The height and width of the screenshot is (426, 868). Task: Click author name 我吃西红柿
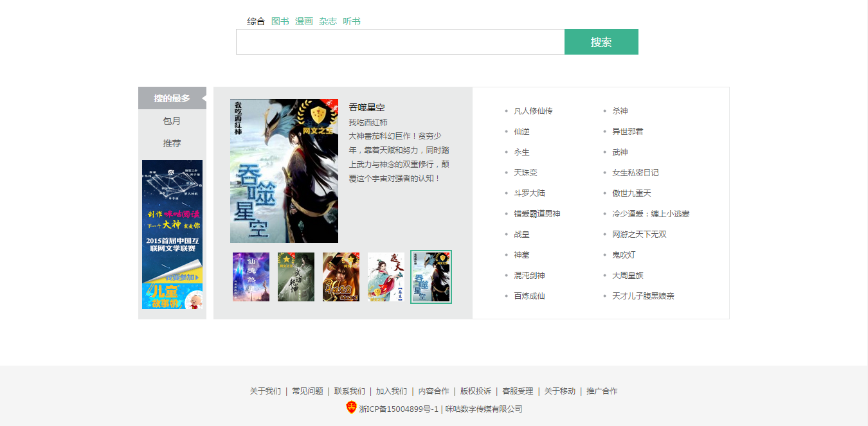[x=368, y=122]
